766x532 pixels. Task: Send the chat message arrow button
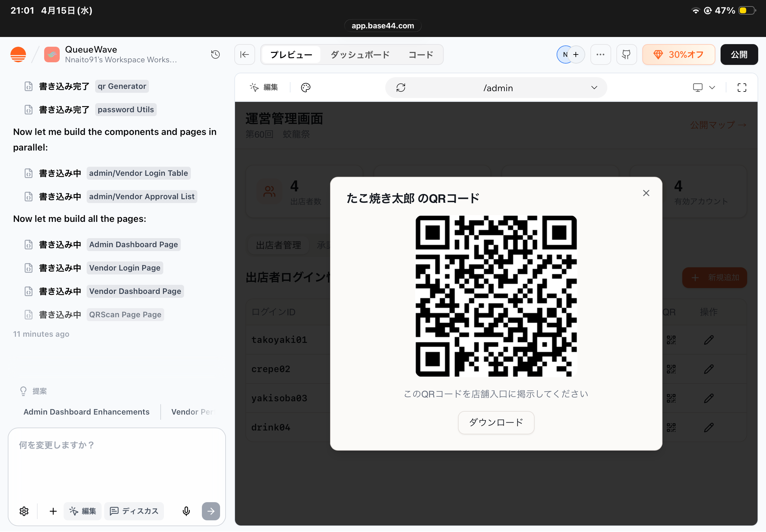pos(211,511)
